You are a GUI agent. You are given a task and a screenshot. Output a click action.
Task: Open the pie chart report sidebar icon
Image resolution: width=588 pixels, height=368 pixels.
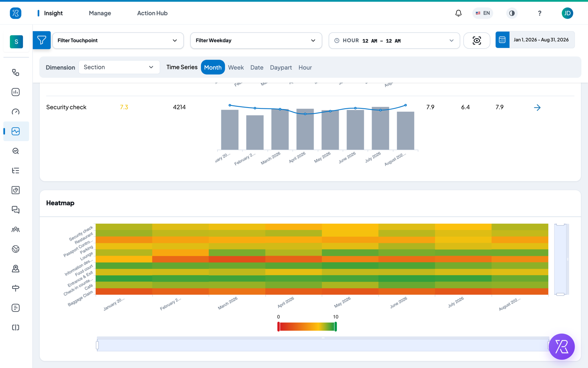[x=16, y=190]
